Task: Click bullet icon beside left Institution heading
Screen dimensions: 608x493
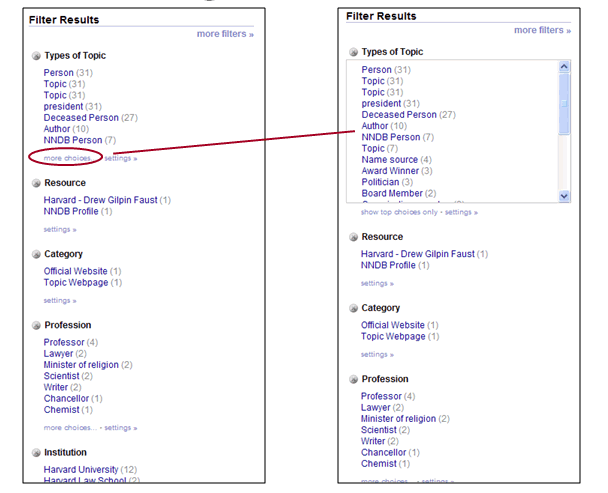Action: click(36, 453)
